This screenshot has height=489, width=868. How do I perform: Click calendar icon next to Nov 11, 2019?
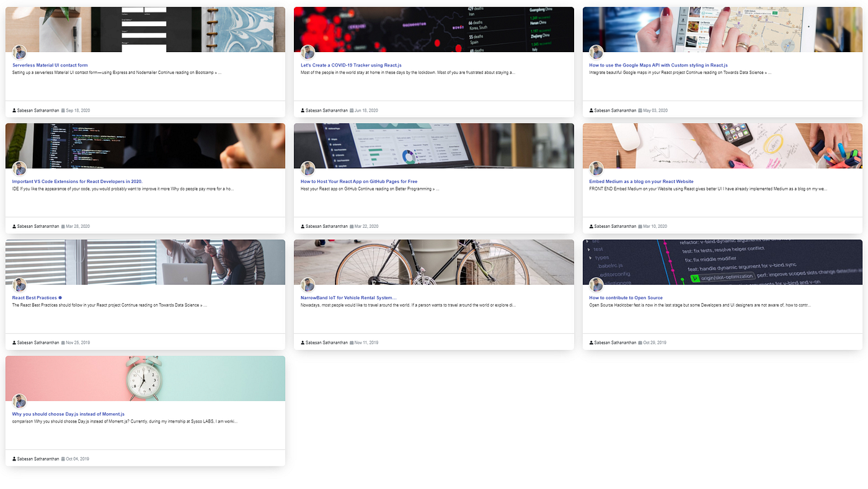(352, 343)
